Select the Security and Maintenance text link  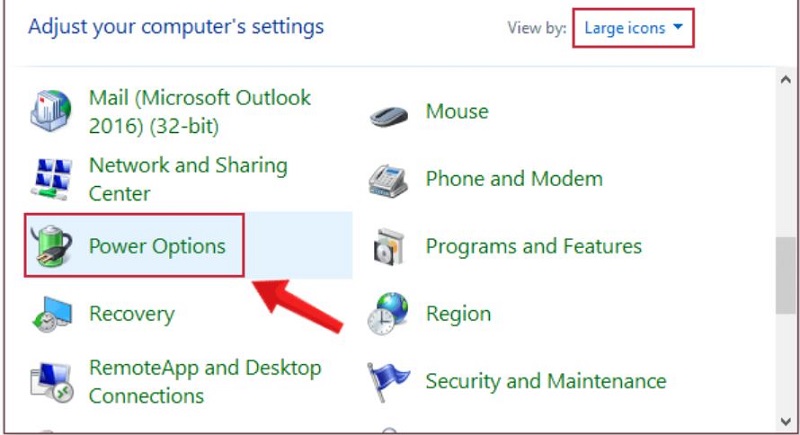point(546,381)
